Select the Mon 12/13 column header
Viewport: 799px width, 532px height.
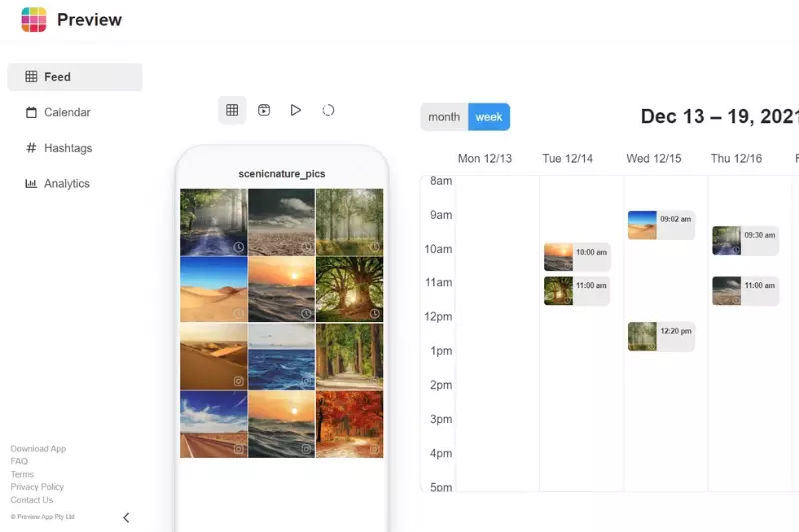pos(485,159)
